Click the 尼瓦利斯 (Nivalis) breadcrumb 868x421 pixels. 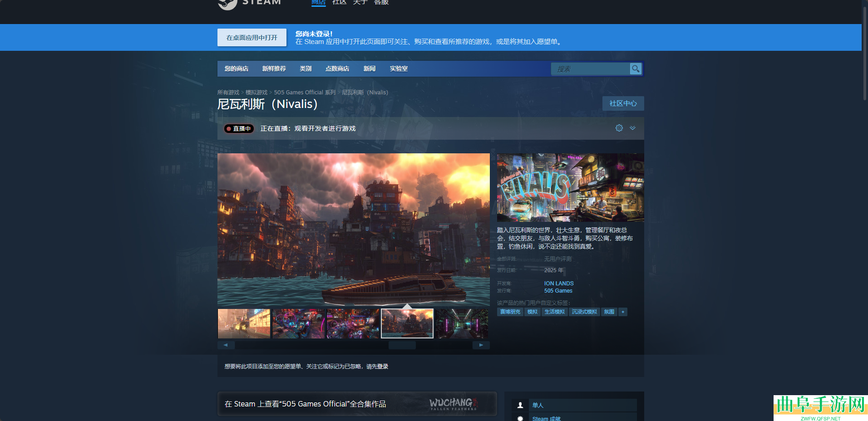[x=365, y=93]
